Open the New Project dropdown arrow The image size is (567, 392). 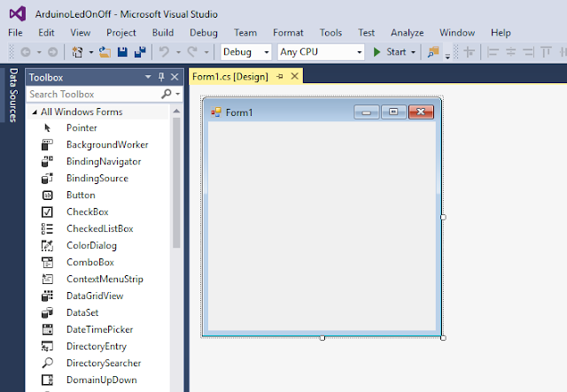(x=91, y=52)
